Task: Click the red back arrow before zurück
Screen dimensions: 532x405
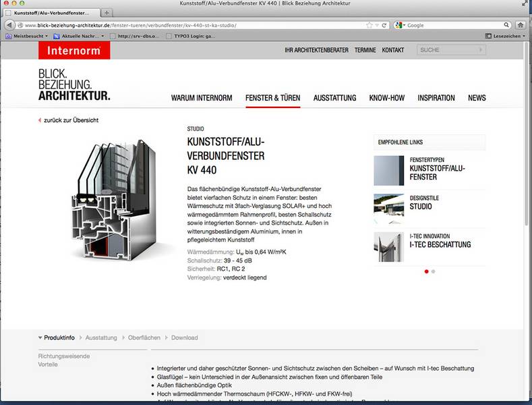Action: [x=40, y=120]
